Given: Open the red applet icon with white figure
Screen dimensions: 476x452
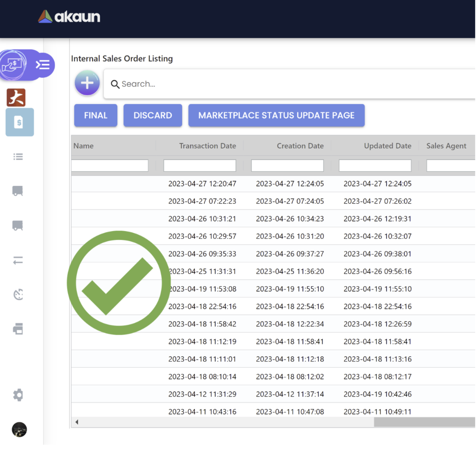Looking at the screenshot, I should (x=16, y=97).
